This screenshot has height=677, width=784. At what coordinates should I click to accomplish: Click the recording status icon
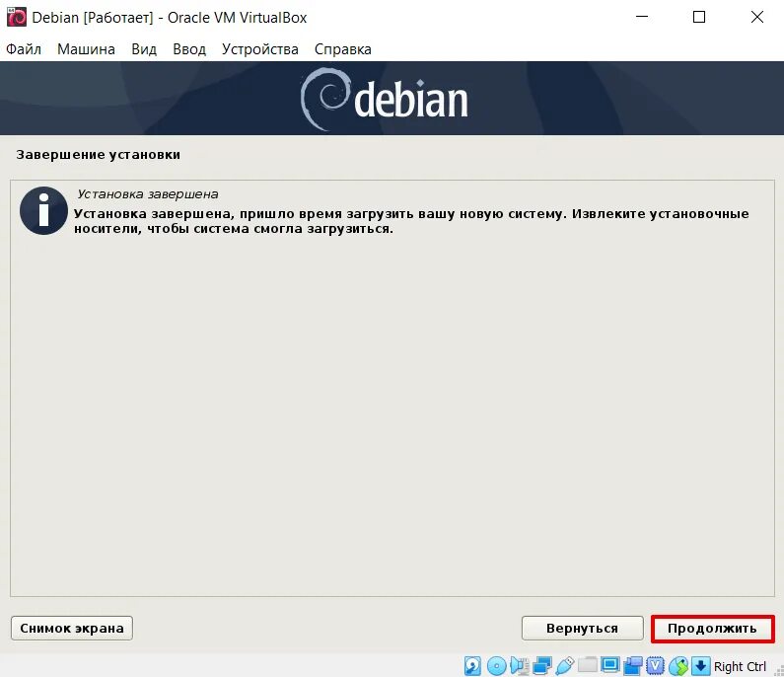click(633, 666)
